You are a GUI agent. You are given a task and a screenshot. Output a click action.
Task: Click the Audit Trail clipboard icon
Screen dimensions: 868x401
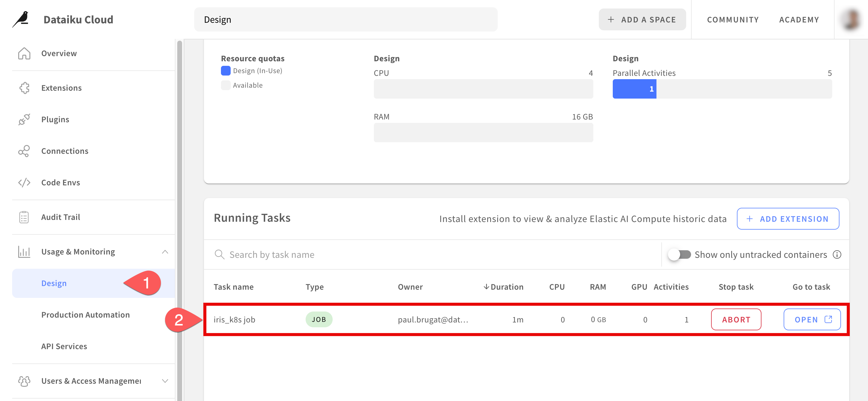point(24,217)
